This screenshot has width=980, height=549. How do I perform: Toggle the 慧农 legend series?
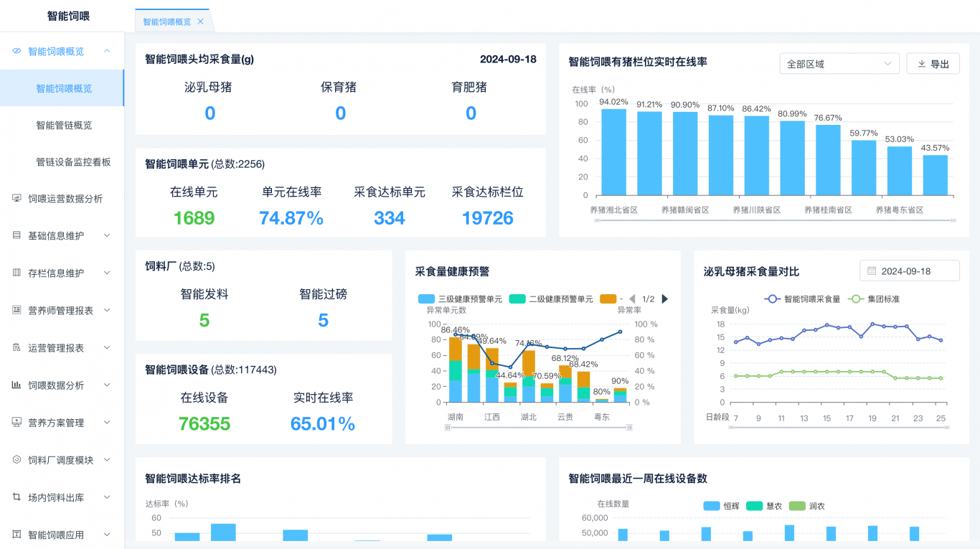click(x=764, y=506)
